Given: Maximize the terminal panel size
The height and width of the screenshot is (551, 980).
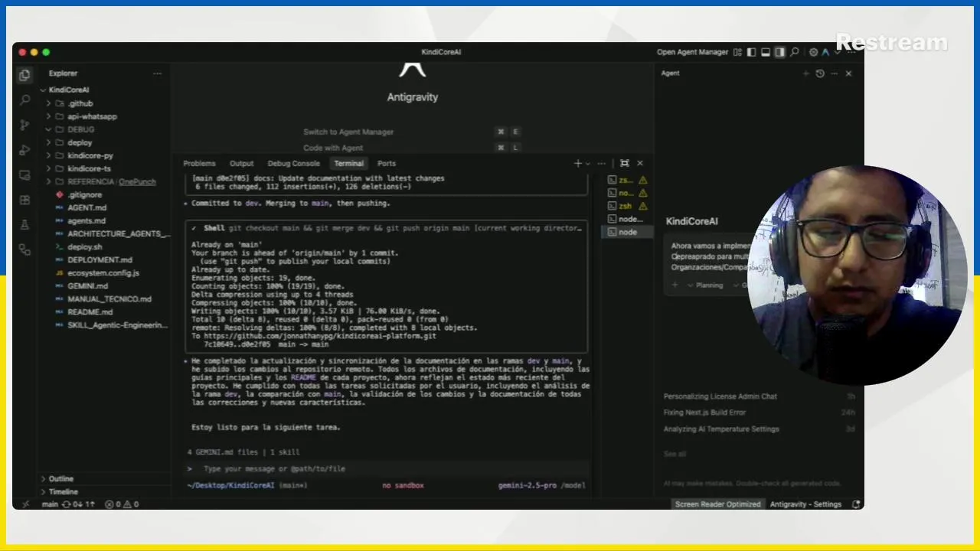Looking at the screenshot, I should (625, 163).
